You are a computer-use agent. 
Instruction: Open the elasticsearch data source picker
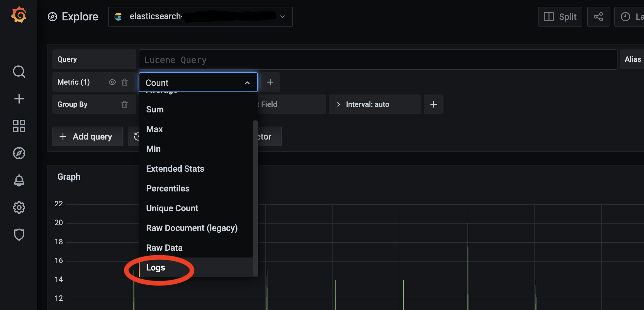pos(200,17)
